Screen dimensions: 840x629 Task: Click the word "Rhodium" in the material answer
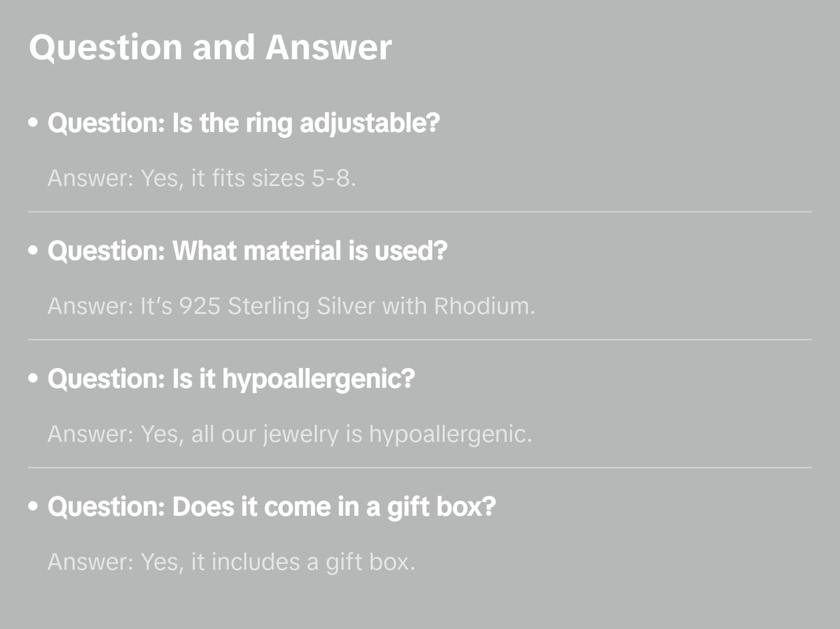[x=484, y=306]
